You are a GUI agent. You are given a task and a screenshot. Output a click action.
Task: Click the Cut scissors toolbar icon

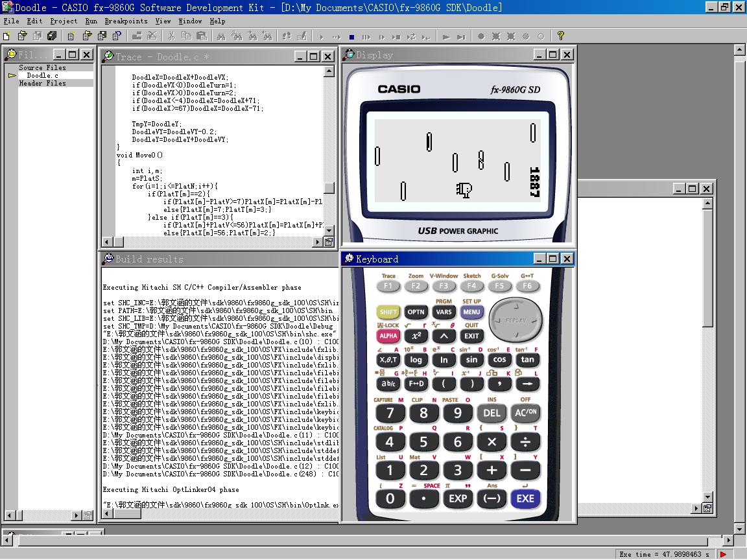click(171, 36)
